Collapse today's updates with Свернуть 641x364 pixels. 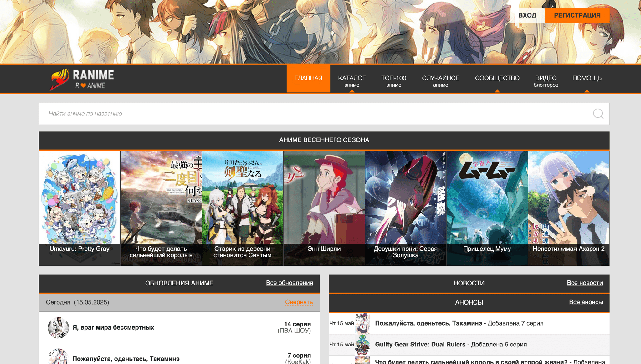coord(299,302)
